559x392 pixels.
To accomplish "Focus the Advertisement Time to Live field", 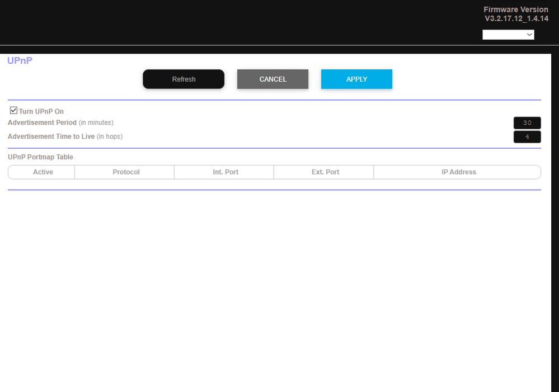I will click(527, 136).
